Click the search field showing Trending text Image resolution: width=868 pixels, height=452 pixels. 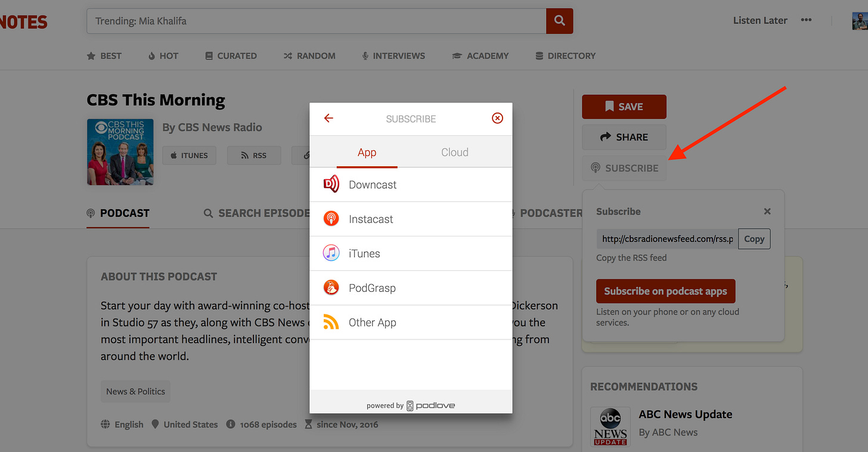[317, 21]
